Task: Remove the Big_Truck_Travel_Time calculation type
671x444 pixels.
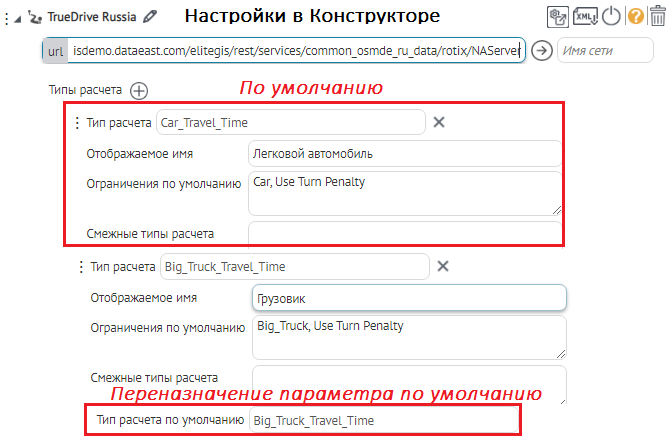Action: (x=444, y=267)
